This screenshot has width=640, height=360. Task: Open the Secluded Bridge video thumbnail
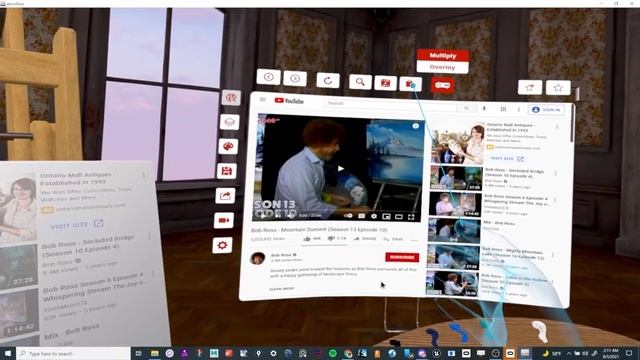[456, 178]
